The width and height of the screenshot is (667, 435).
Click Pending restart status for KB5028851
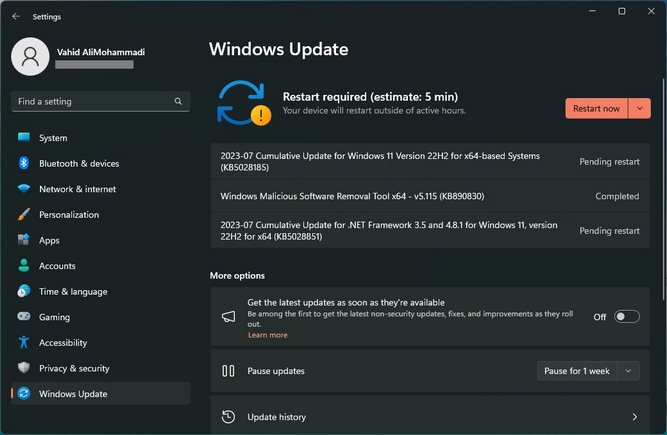[609, 230]
